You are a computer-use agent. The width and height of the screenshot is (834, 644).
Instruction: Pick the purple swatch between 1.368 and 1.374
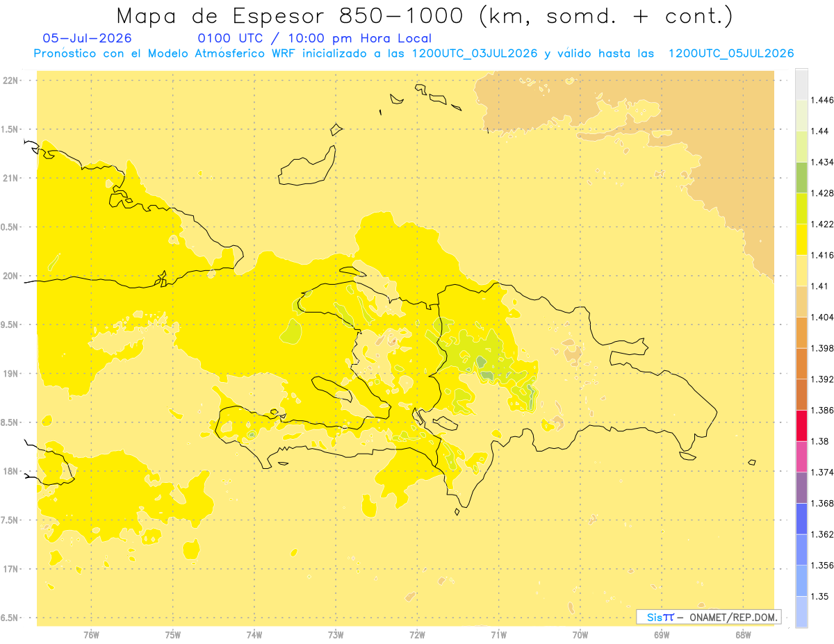tap(801, 488)
